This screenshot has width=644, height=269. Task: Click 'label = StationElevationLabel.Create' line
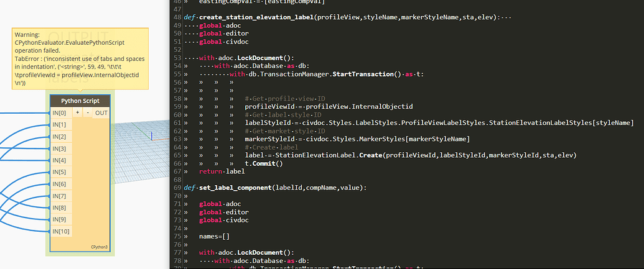tap(411, 155)
